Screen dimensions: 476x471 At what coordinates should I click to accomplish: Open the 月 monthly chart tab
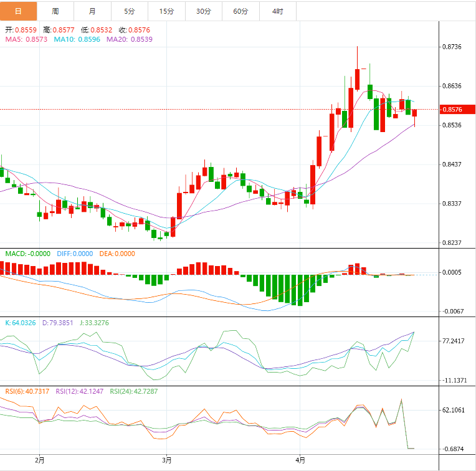coord(92,11)
